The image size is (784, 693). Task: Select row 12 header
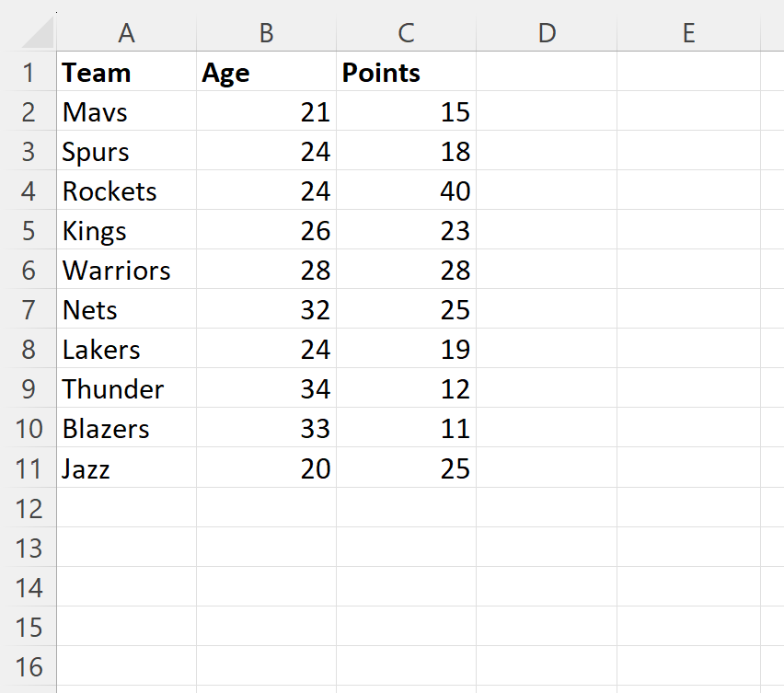point(29,507)
